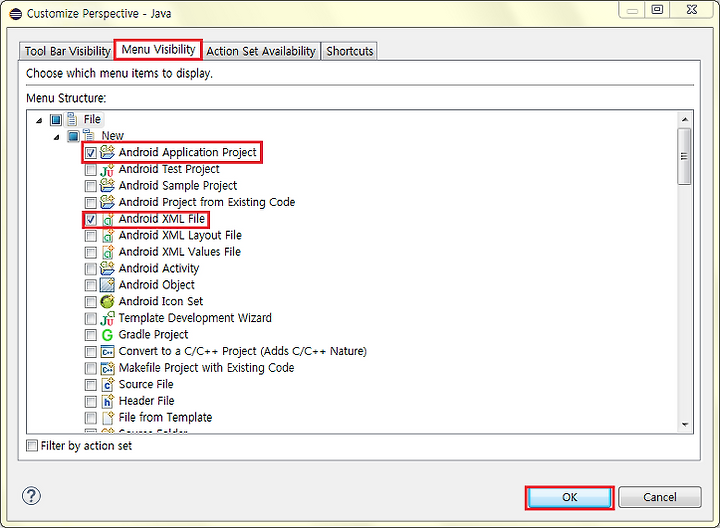Click the Cancel button
720x528 pixels.
[x=660, y=497]
